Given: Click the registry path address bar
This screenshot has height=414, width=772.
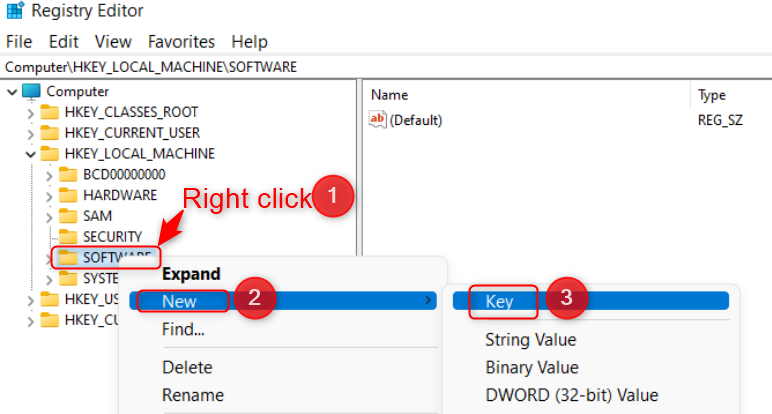Looking at the screenshot, I should tap(386, 67).
